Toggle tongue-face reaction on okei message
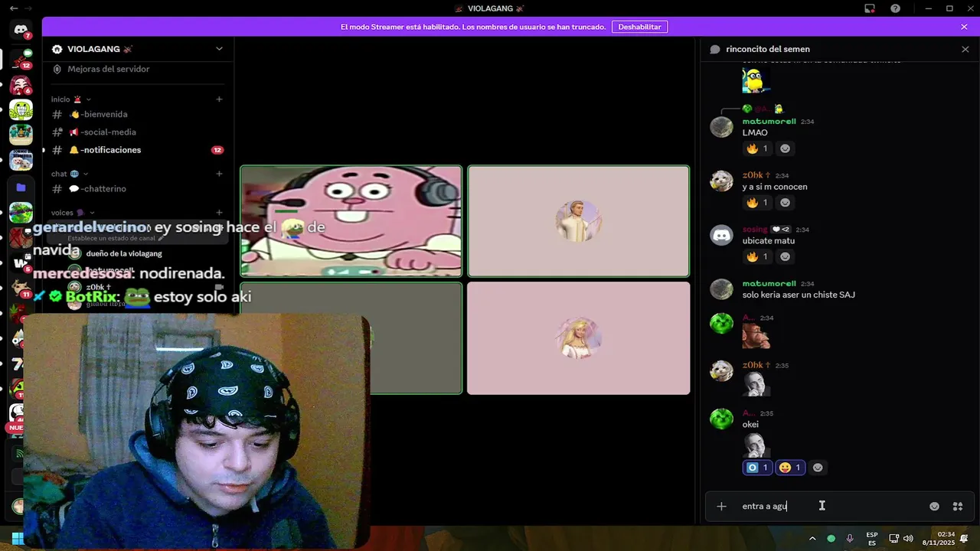This screenshot has width=980, height=551. point(790,468)
